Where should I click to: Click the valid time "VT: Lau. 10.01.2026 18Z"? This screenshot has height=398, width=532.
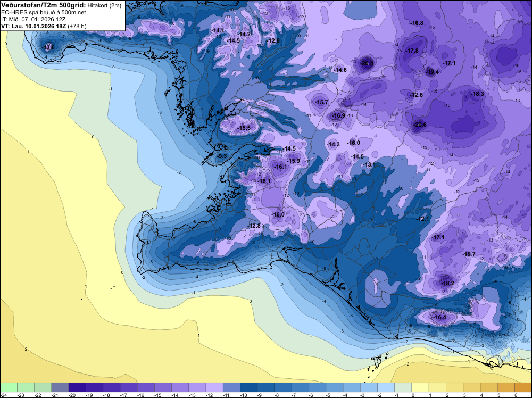pos(34,26)
